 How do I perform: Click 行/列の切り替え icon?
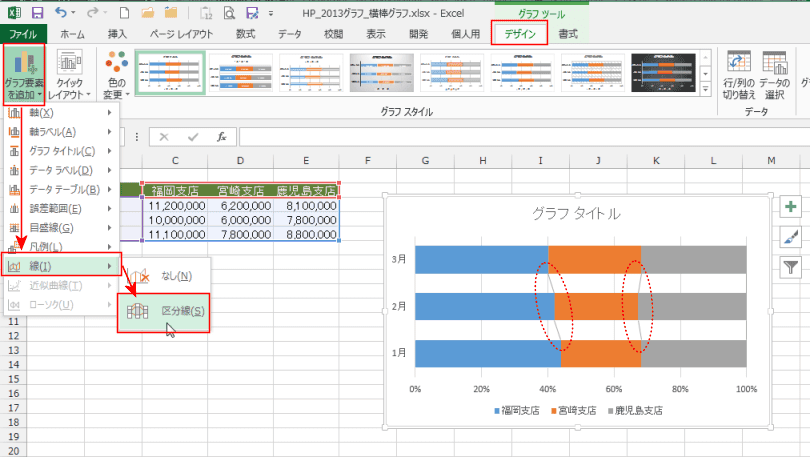coord(739,61)
